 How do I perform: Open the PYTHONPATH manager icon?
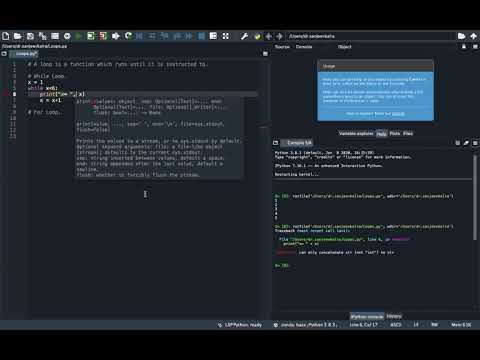(257, 36)
